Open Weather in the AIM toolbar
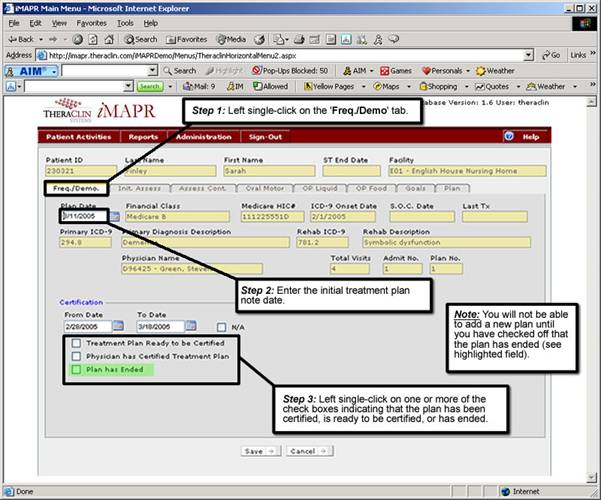The height and width of the screenshot is (500, 601). coord(495,71)
